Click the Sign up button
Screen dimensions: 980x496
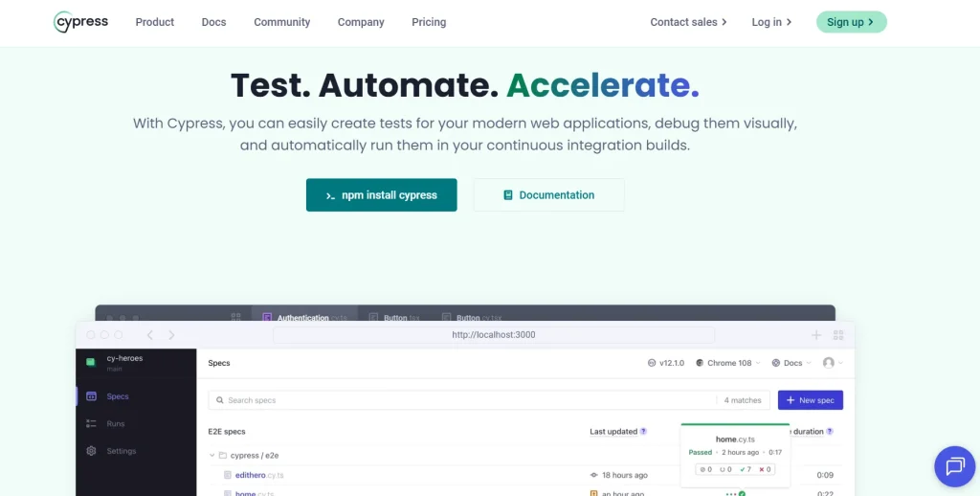[851, 22]
